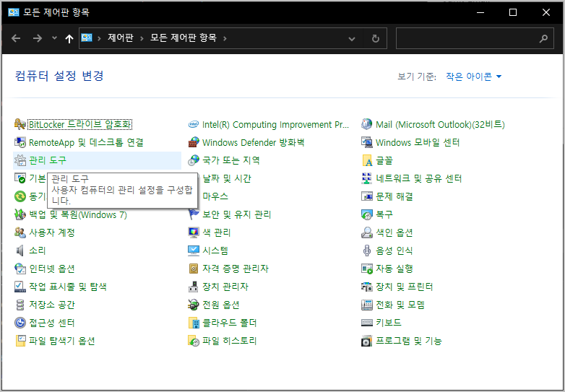Go back with the Back arrow
565x392 pixels.
16,38
